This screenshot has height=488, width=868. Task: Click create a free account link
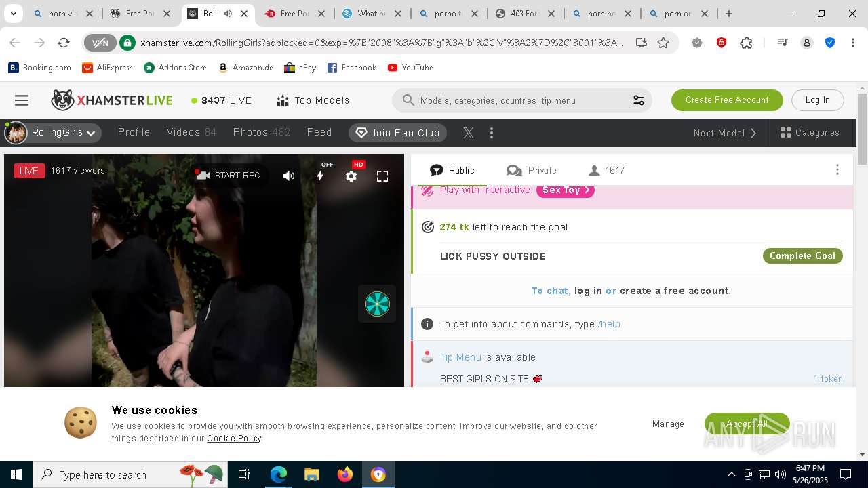click(x=674, y=291)
